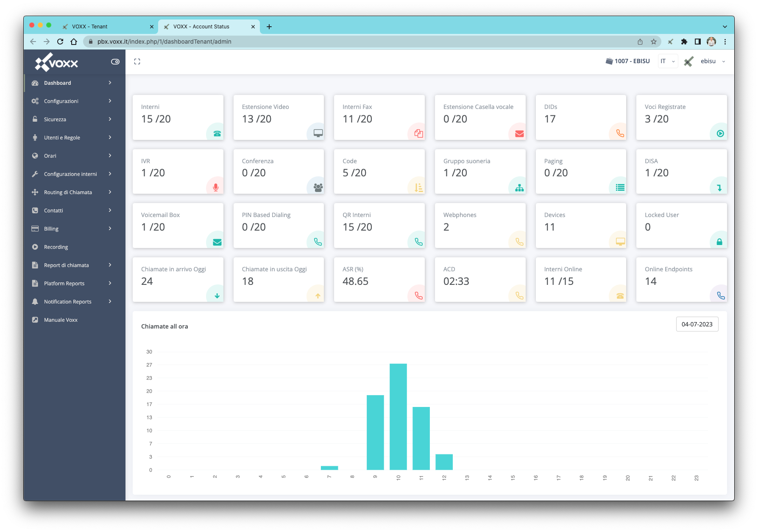Click the Interni Fax icon
Image resolution: width=758 pixels, height=532 pixels.
[418, 133]
